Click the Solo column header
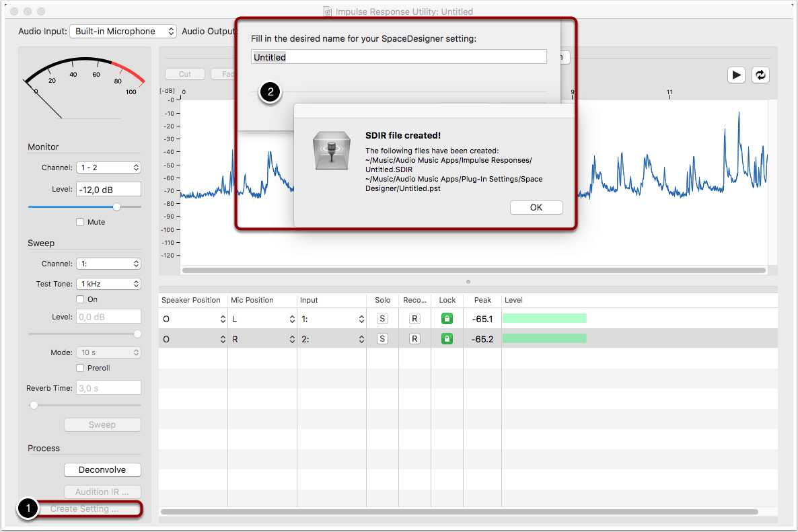Viewport: 798px width, 532px height. point(383,300)
